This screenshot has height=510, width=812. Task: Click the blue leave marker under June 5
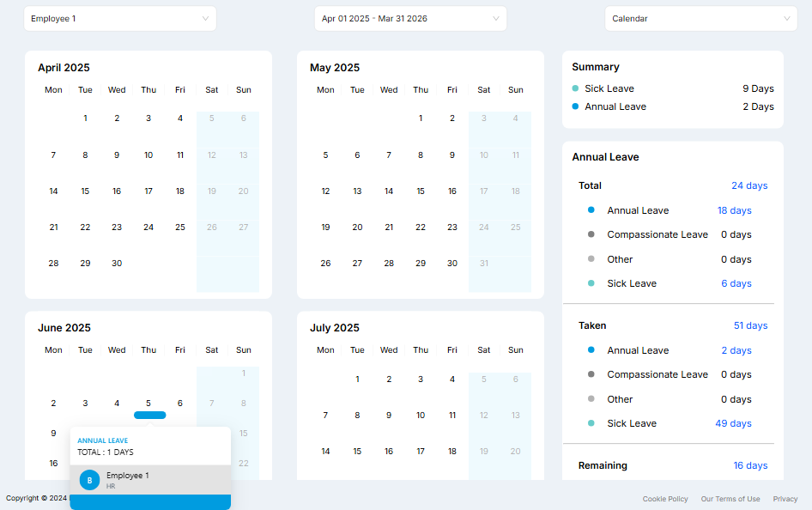149,416
